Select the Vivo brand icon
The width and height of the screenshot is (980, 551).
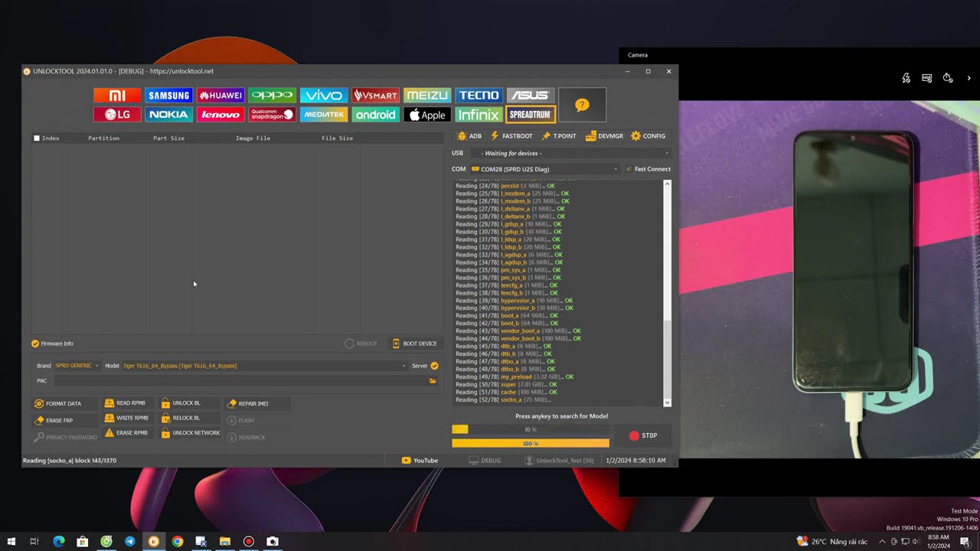[x=324, y=96]
